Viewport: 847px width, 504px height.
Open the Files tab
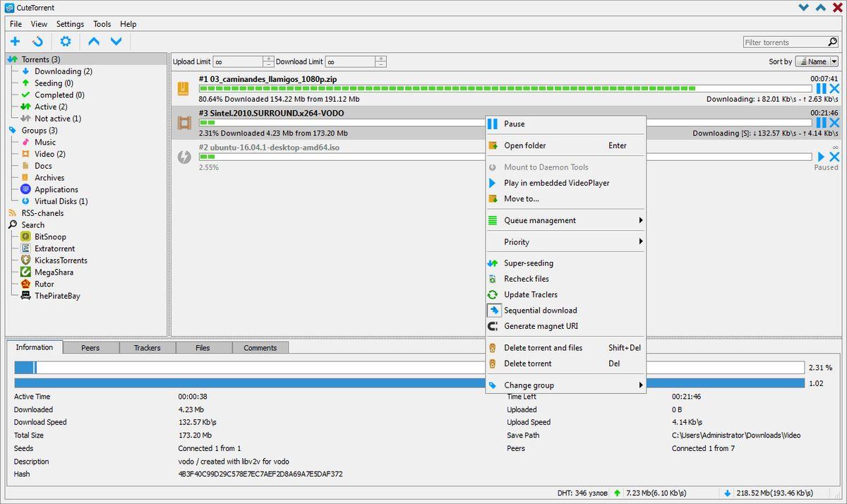click(203, 348)
